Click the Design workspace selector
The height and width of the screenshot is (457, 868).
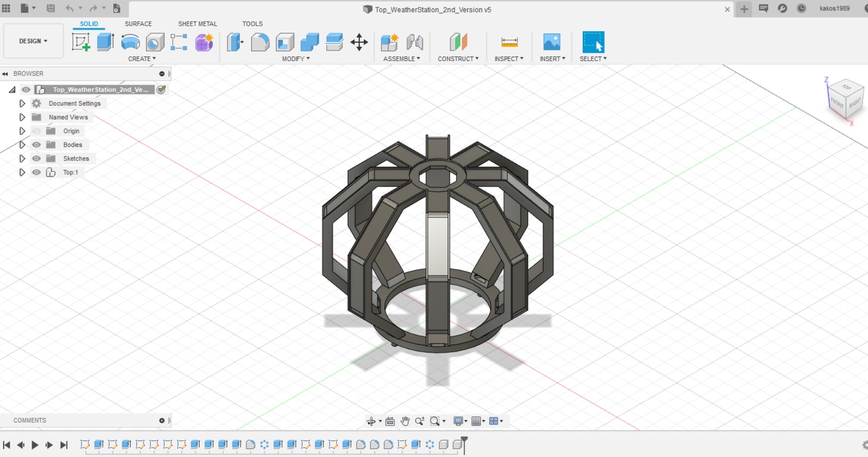pos(33,41)
